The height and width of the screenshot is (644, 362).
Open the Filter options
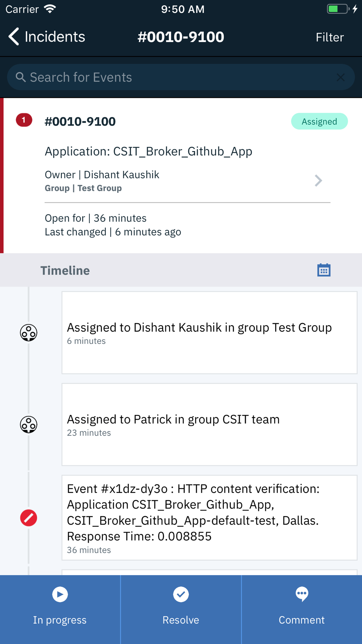coord(329,37)
